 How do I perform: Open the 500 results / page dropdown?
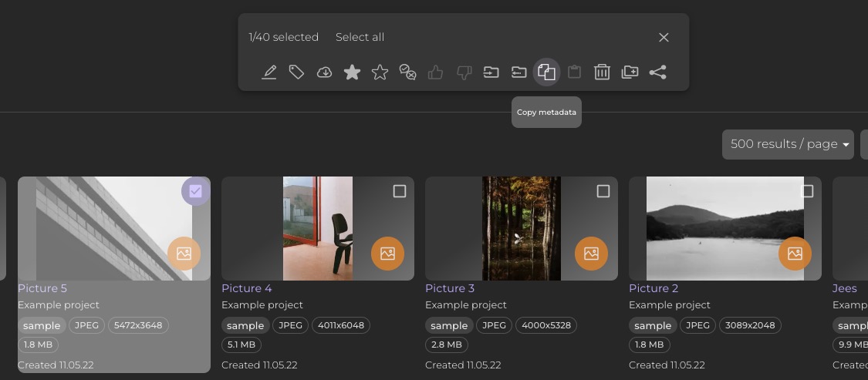coord(787,144)
